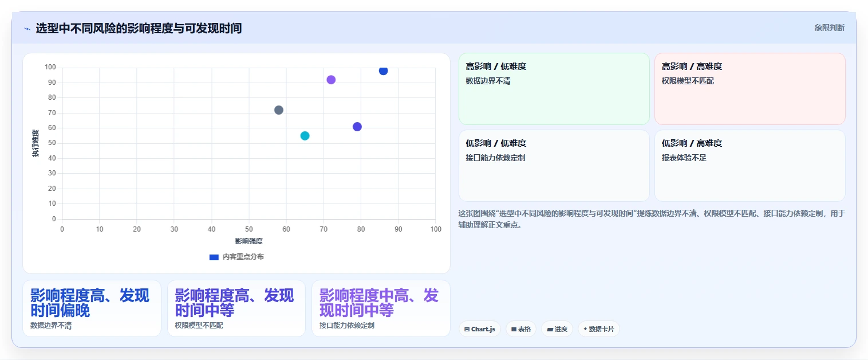Toggle the 内容重点分布 legend swatch
868x360 pixels.
tap(214, 257)
